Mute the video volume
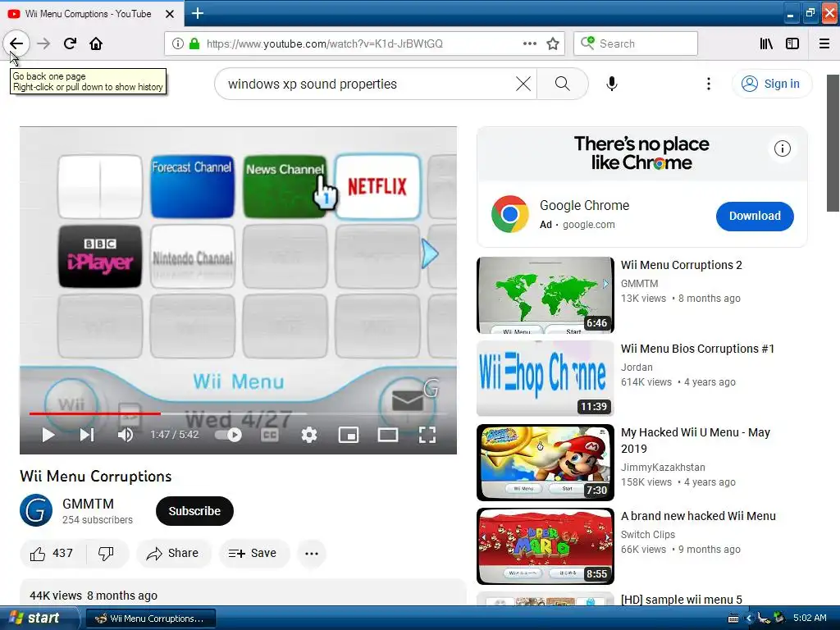Viewport: 840px width, 630px height. [x=126, y=435]
